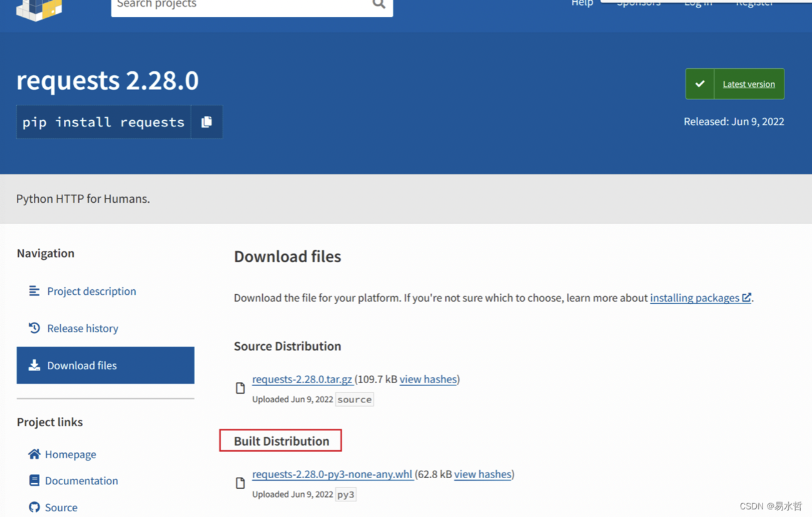Click the 'Project links' sidebar heading

pyautogui.click(x=50, y=422)
